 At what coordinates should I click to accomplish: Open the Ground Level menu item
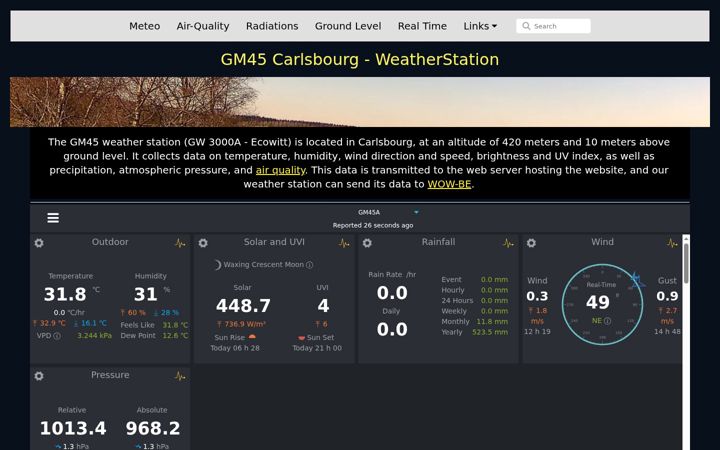(348, 26)
